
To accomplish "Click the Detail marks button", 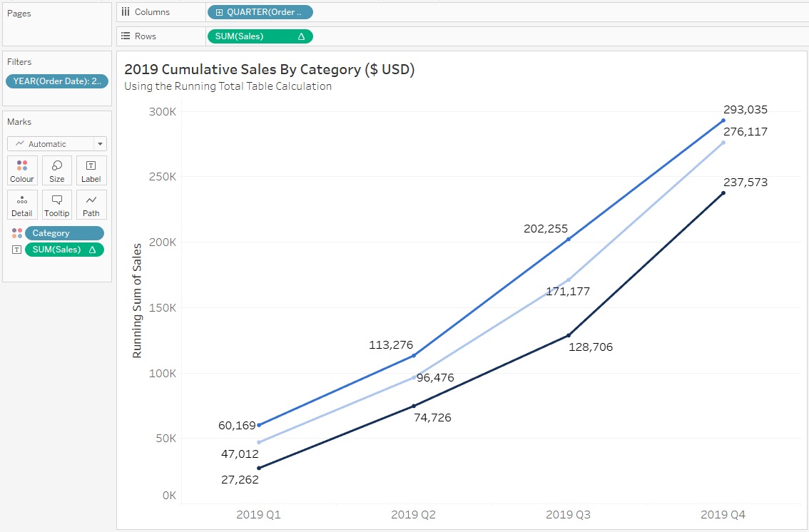I will tap(22, 205).
